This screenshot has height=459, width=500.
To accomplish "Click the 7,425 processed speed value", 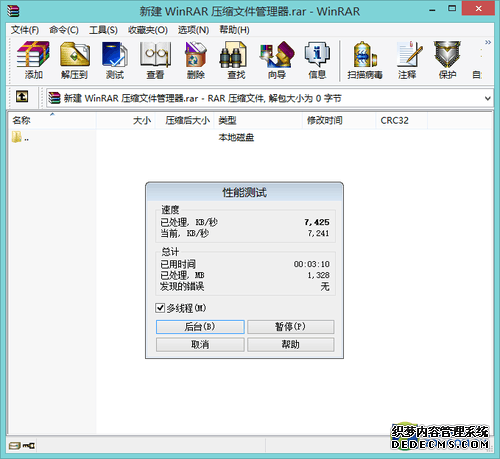I will point(317,222).
